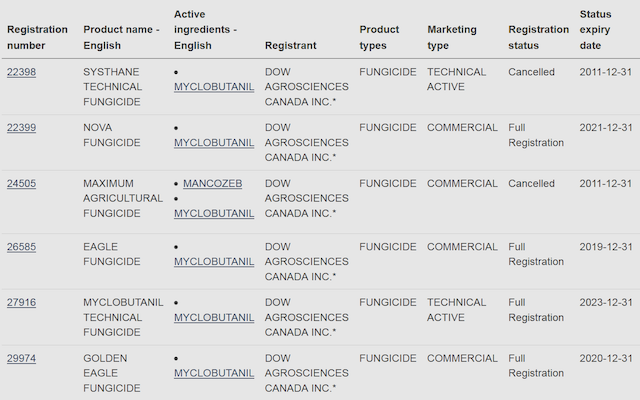Select the Active ingredients - English header
The width and height of the screenshot is (640, 400).
pos(207,30)
